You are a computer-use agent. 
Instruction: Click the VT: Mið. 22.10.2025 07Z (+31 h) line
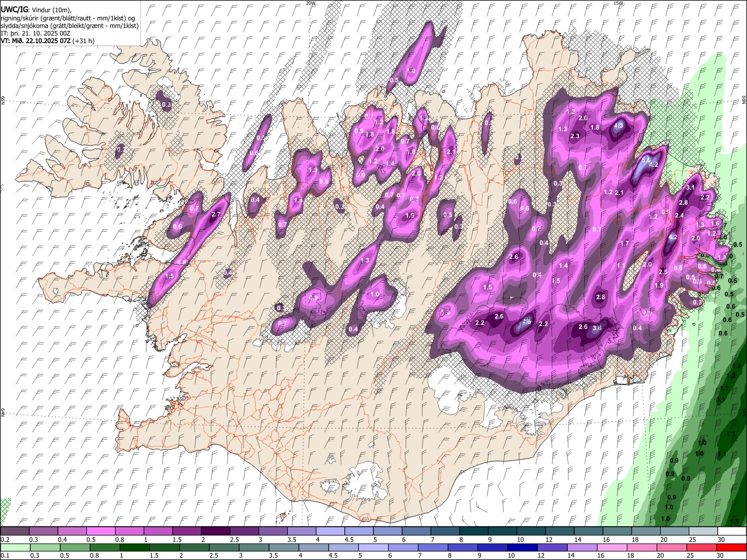point(47,41)
